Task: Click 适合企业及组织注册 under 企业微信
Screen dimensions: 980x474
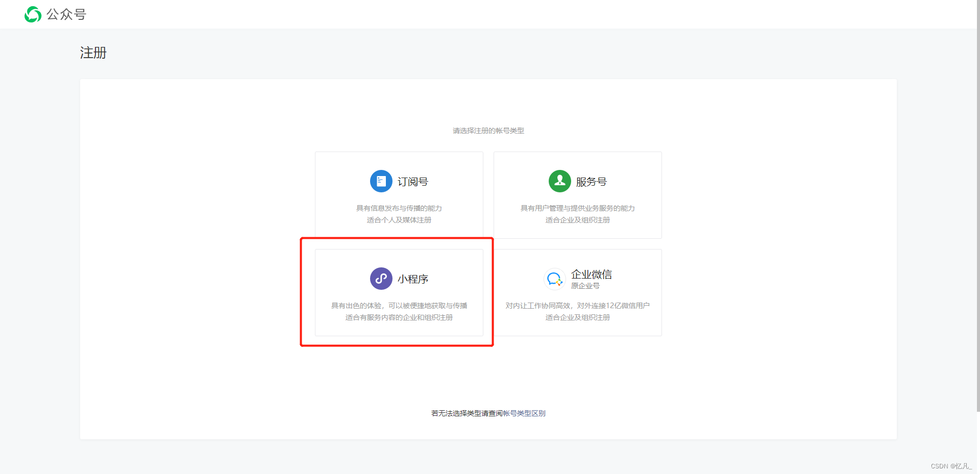Action: [x=578, y=317]
